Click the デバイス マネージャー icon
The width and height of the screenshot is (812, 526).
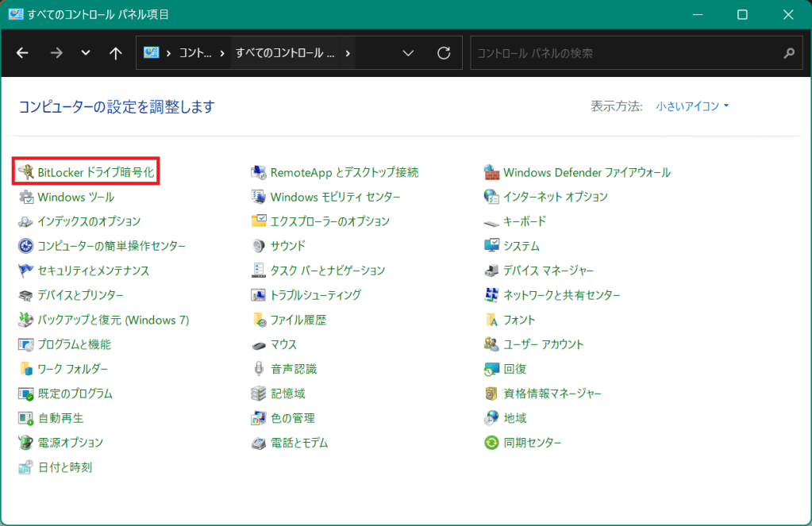[491, 271]
